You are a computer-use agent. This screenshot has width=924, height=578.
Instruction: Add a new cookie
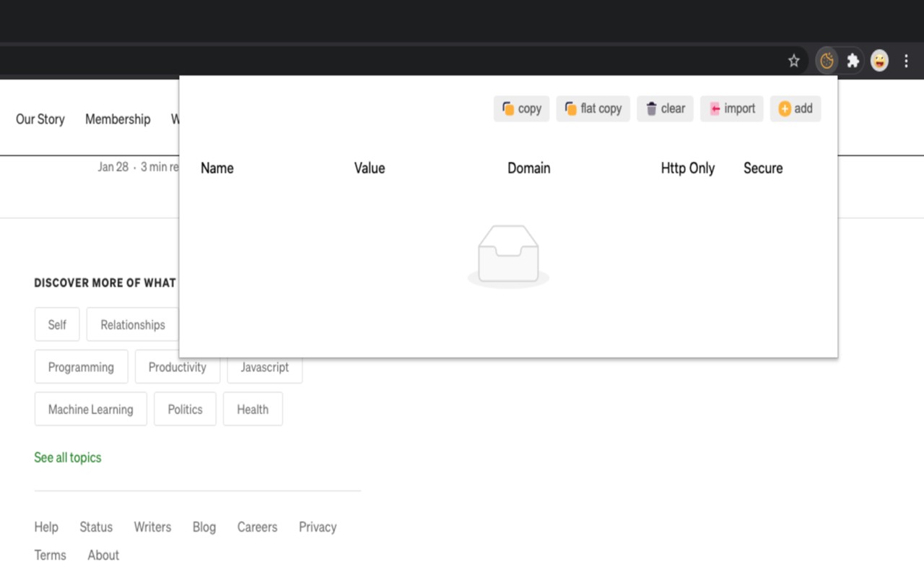click(x=796, y=108)
